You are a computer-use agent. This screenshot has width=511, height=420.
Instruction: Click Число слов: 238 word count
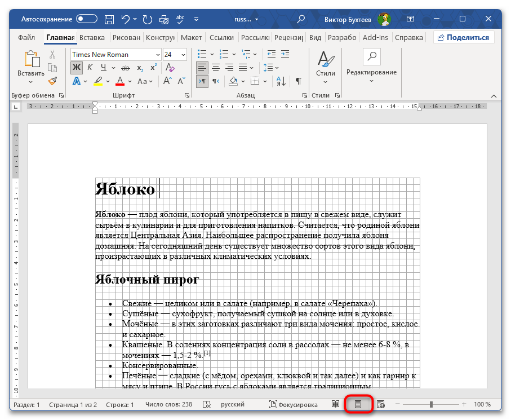pyautogui.click(x=168, y=404)
